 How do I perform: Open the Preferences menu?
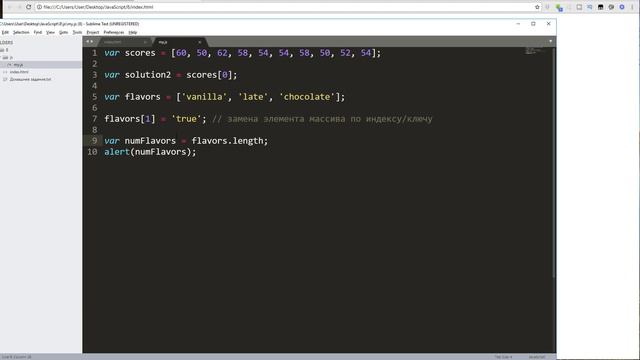click(113, 32)
